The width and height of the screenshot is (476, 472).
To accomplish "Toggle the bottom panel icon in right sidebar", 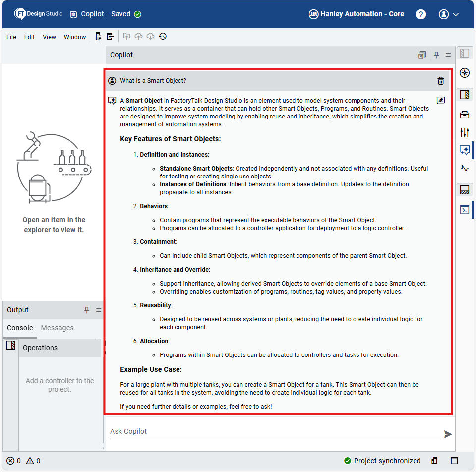I will pyautogui.click(x=465, y=190).
